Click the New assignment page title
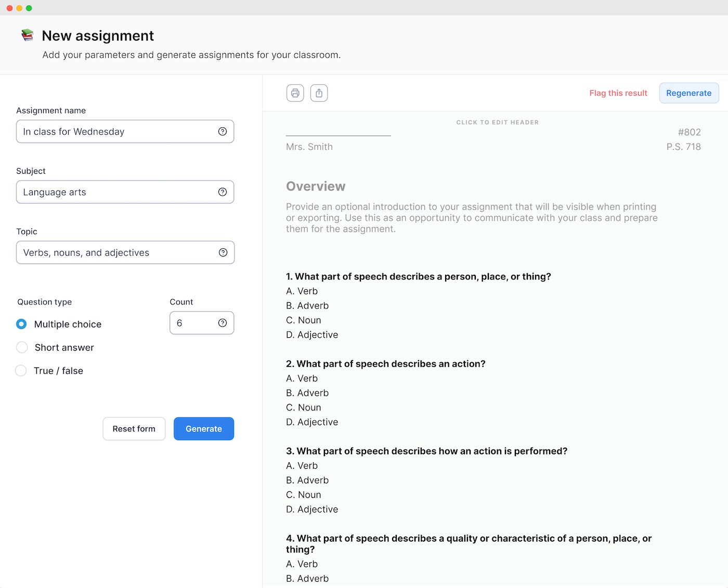Image resolution: width=728 pixels, height=588 pixels. pos(98,35)
